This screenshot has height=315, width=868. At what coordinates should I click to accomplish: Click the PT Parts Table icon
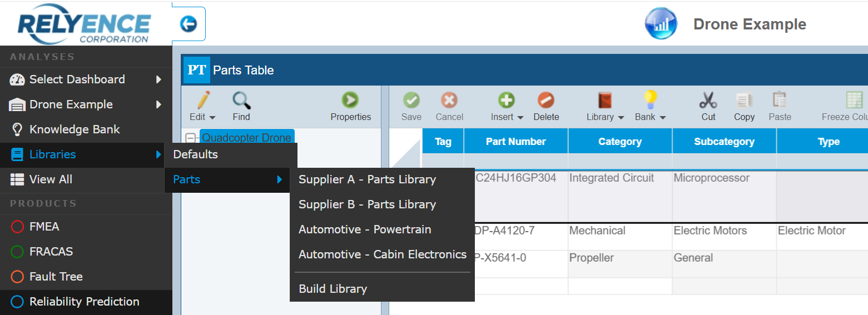coord(196,70)
